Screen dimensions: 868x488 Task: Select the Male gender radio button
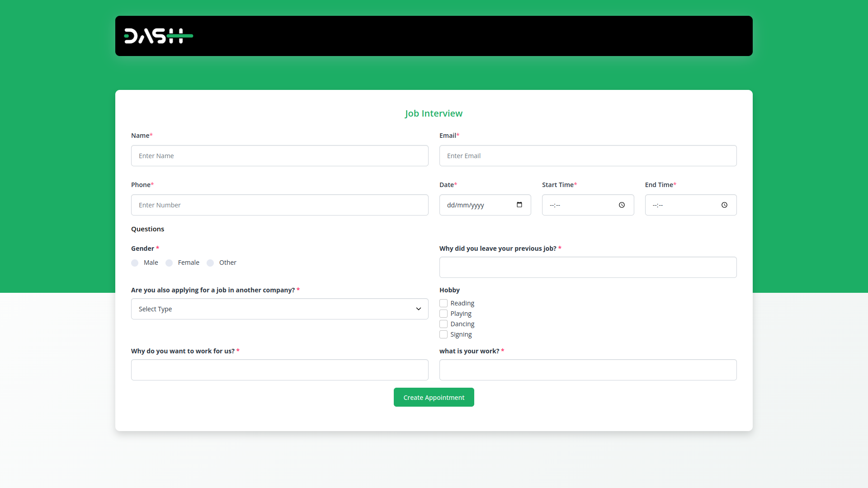[135, 263]
